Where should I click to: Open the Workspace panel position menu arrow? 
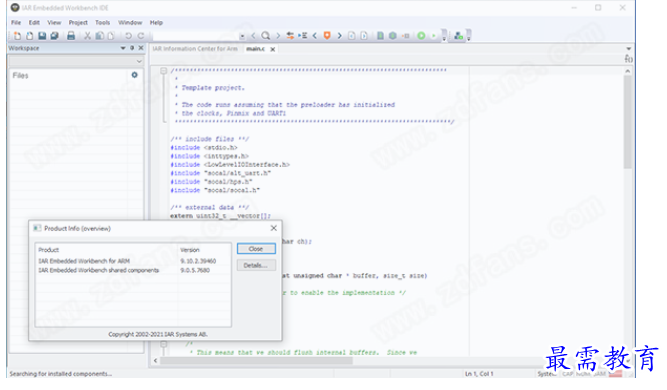pyautogui.click(x=123, y=48)
